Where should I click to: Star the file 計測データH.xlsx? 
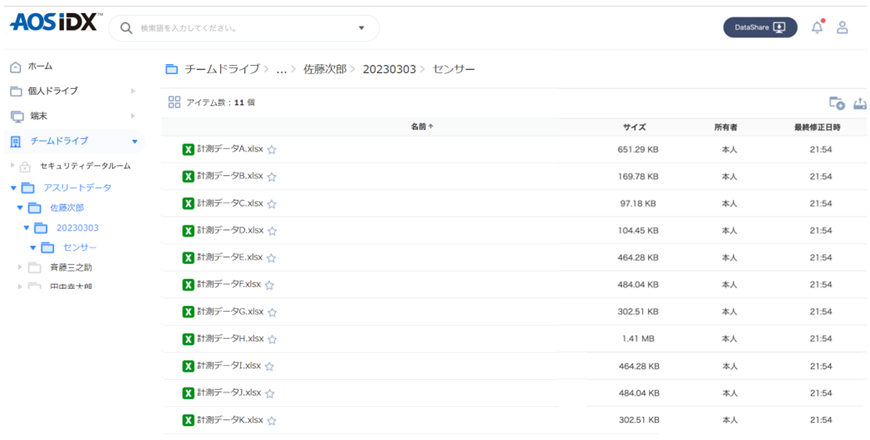click(272, 340)
